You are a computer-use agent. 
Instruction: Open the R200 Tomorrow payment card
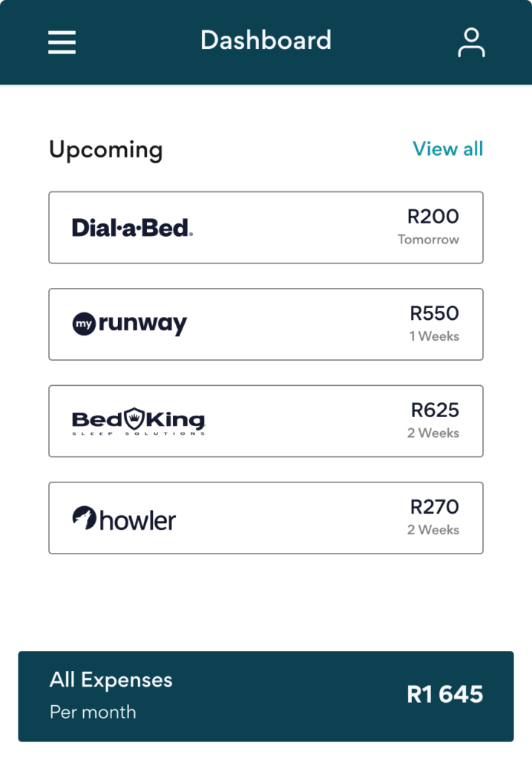[x=266, y=228]
